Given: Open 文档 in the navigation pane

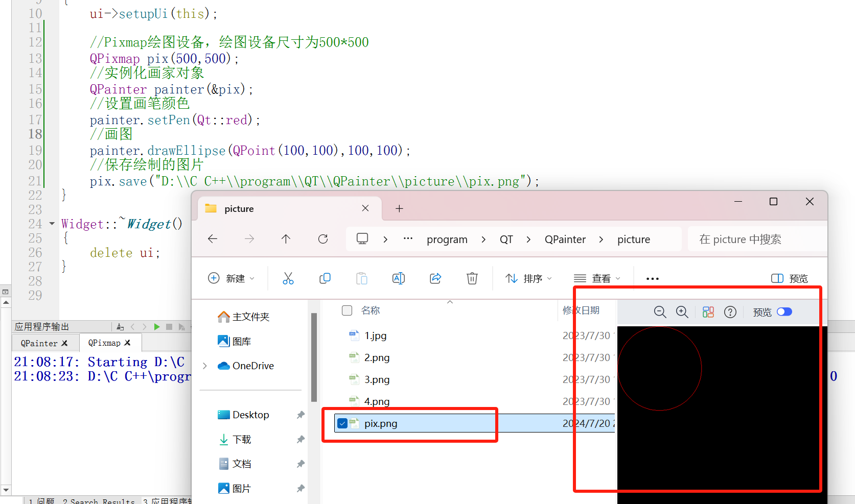Looking at the screenshot, I should (235, 464).
